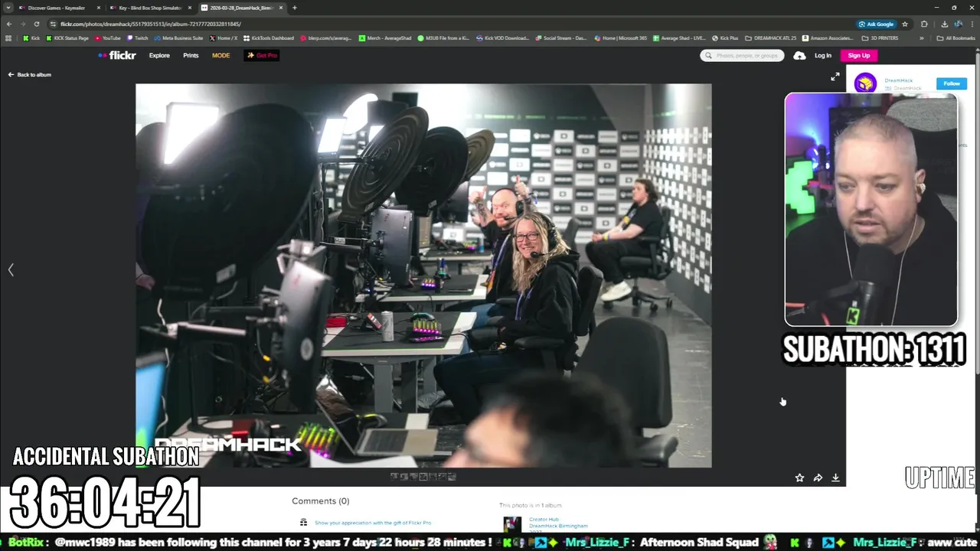Open the blerp.com bookmark
Viewport: 980px width, 551px height.
[326, 37]
